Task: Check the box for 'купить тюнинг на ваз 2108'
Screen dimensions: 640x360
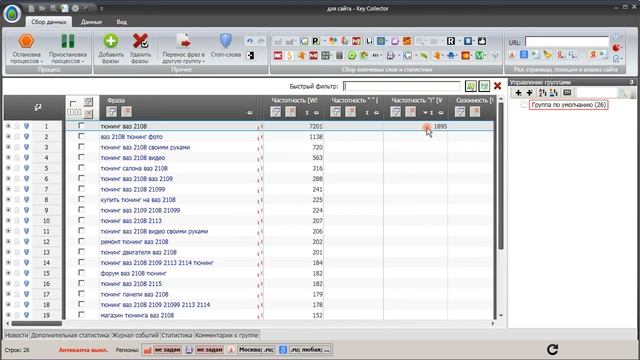Action: click(81, 199)
